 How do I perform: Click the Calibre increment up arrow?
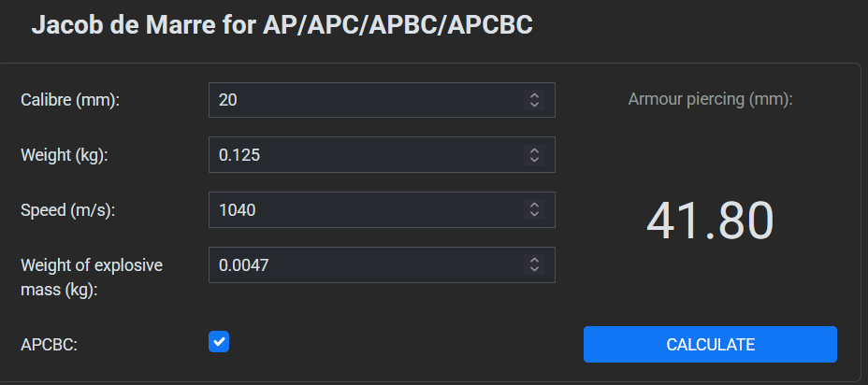534,95
